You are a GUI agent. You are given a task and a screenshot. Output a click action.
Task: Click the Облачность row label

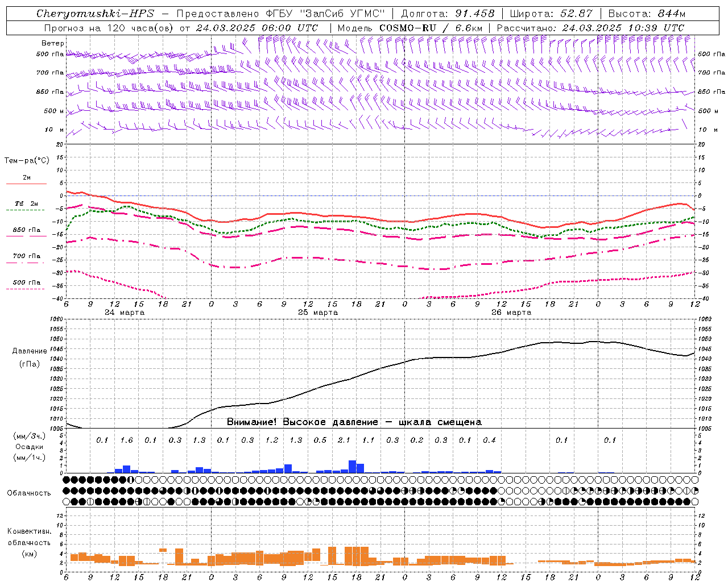29,493
